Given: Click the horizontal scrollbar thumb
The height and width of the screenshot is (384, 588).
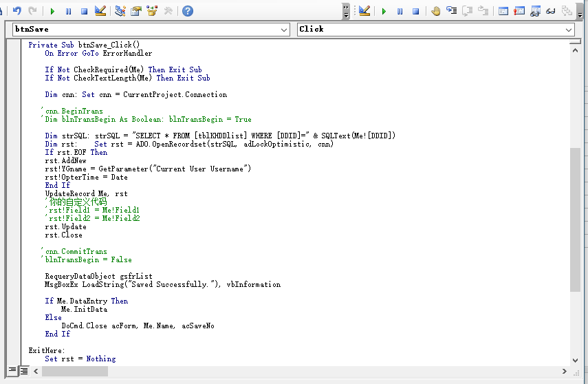Looking at the screenshot, I should point(75,371).
